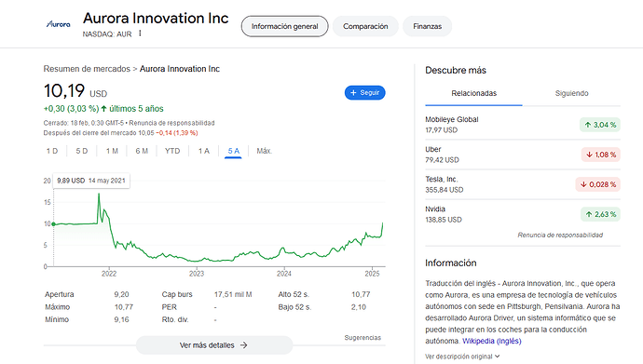643x364 pixels.
Task: Select the 5 D time range
Action: click(x=82, y=151)
